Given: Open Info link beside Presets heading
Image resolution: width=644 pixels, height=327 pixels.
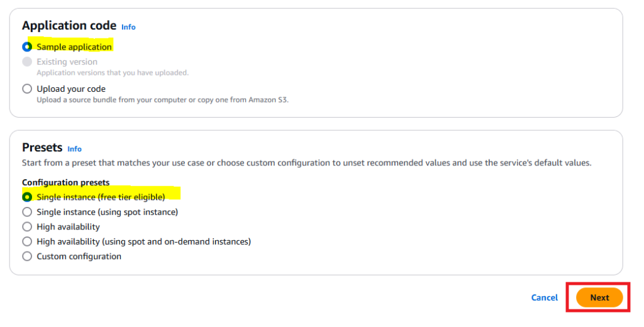Looking at the screenshot, I should (x=74, y=149).
